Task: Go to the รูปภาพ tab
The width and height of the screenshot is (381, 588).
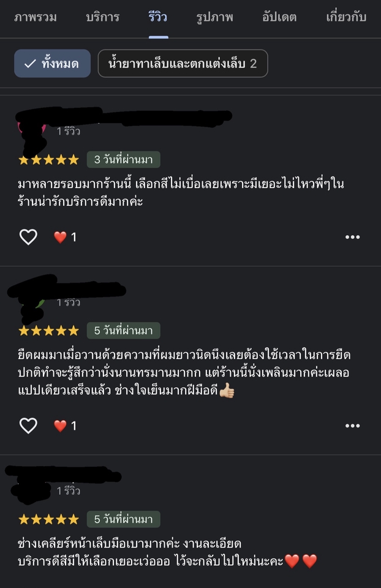Action: [214, 17]
